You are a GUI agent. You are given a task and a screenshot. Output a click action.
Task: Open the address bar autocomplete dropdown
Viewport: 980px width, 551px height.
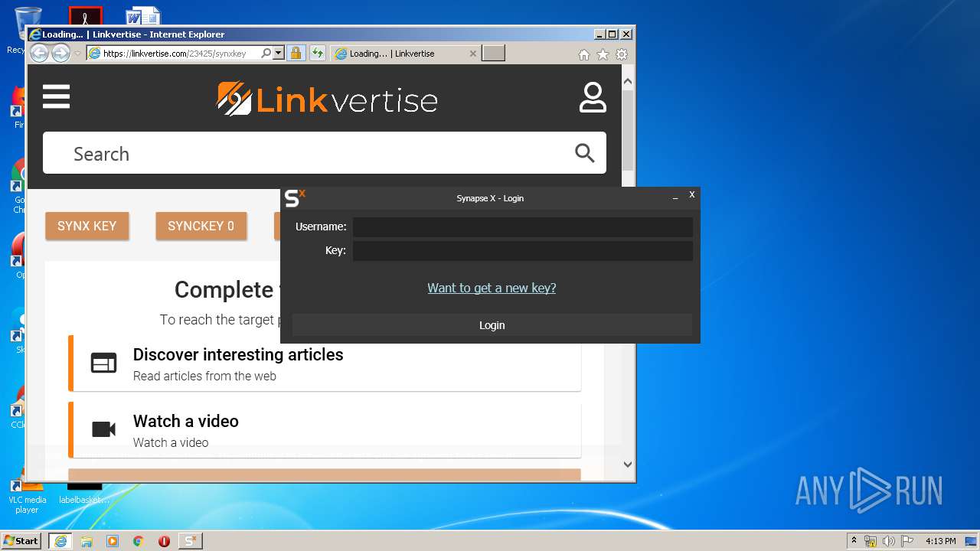pos(279,54)
